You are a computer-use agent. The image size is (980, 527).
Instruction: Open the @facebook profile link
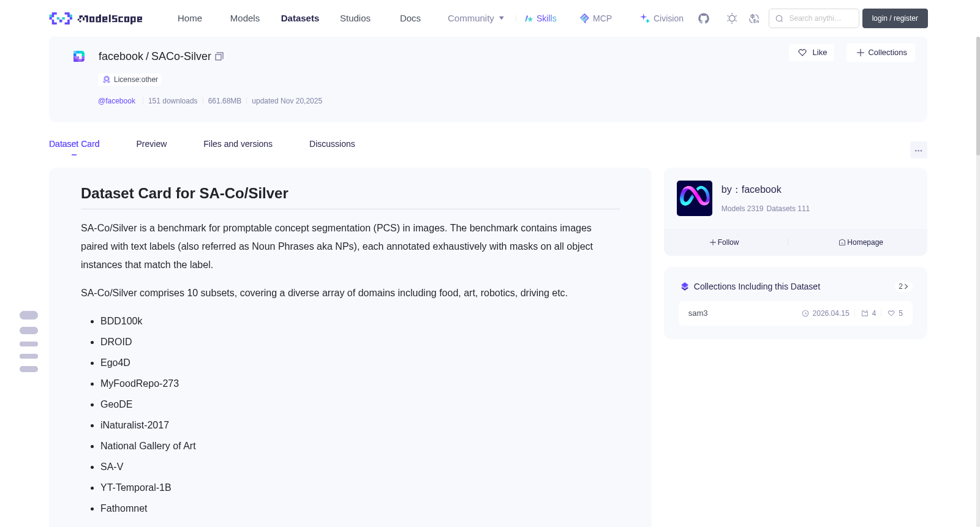coord(116,101)
